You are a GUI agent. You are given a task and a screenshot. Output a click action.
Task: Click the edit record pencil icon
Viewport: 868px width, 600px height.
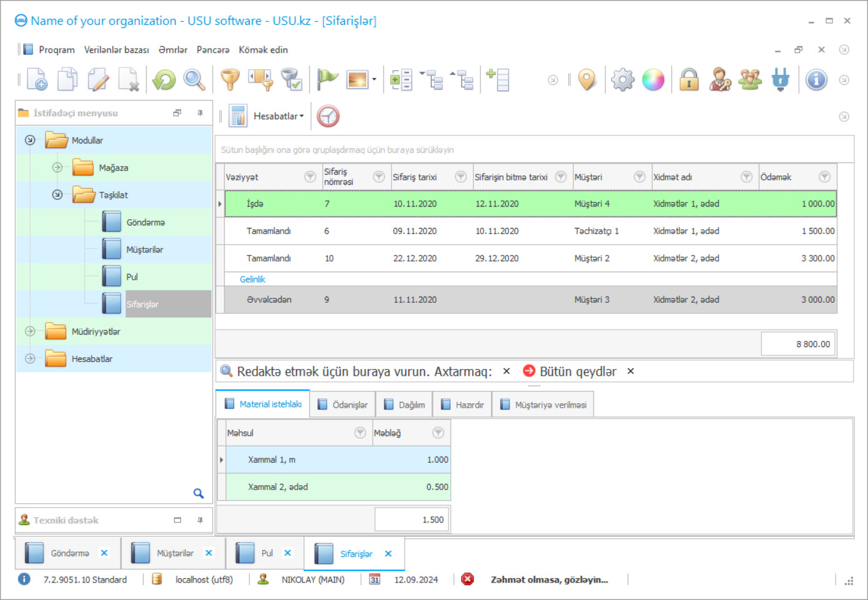coord(98,80)
